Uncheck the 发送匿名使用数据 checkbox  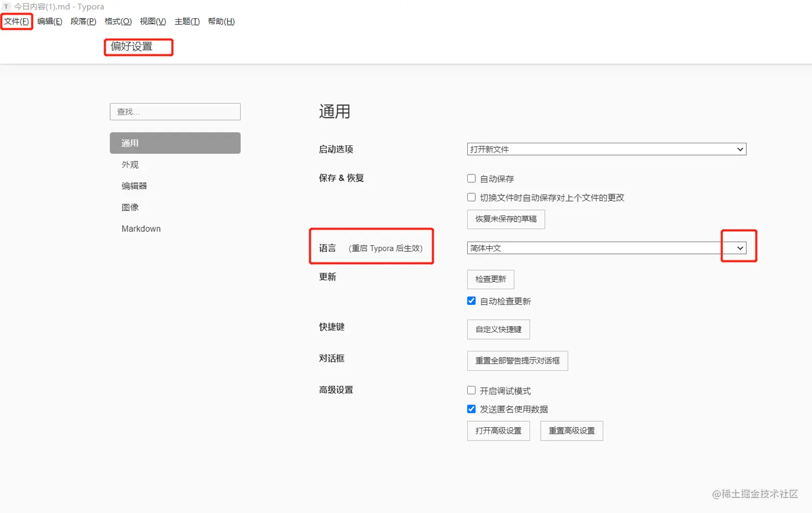coord(472,409)
